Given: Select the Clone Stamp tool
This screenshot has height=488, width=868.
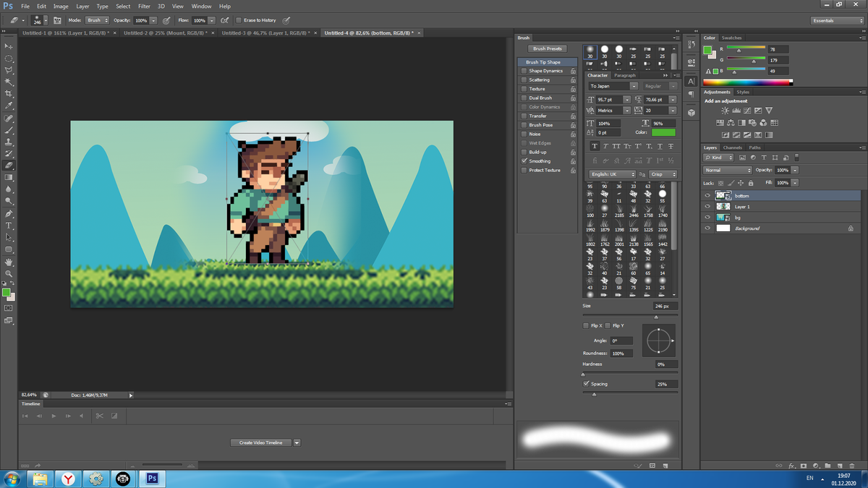Looking at the screenshot, I should tap(9, 142).
